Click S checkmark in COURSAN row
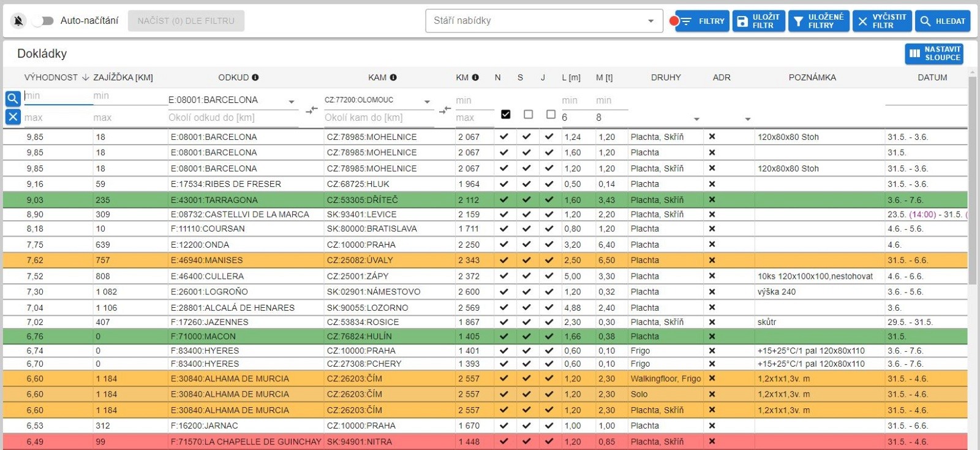This screenshot has width=980, height=450. pos(527,228)
